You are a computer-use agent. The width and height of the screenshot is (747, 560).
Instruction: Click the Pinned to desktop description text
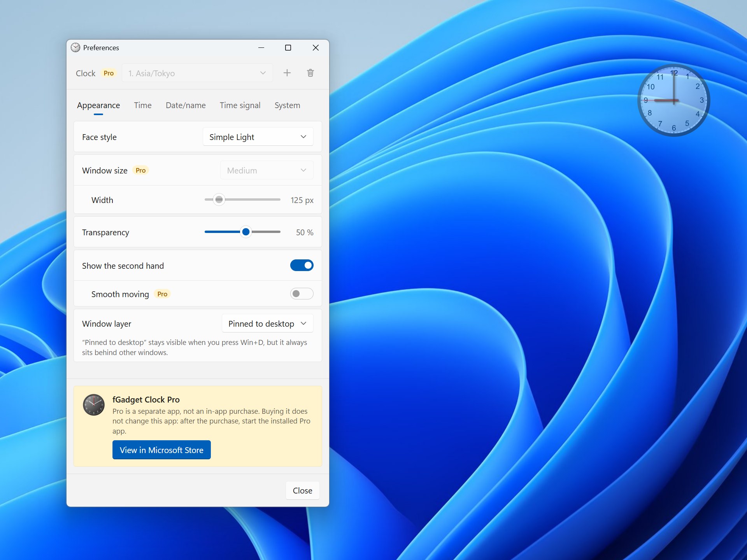195,347
